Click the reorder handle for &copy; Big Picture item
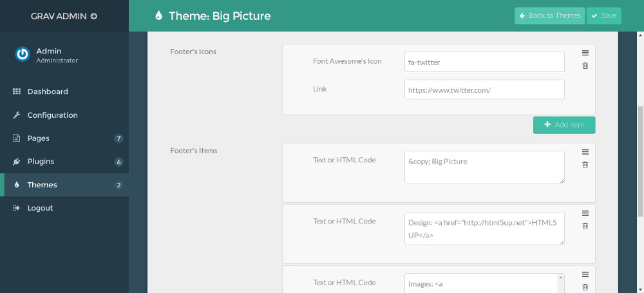The width and height of the screenshot is (644, 293). click(585, 151)
